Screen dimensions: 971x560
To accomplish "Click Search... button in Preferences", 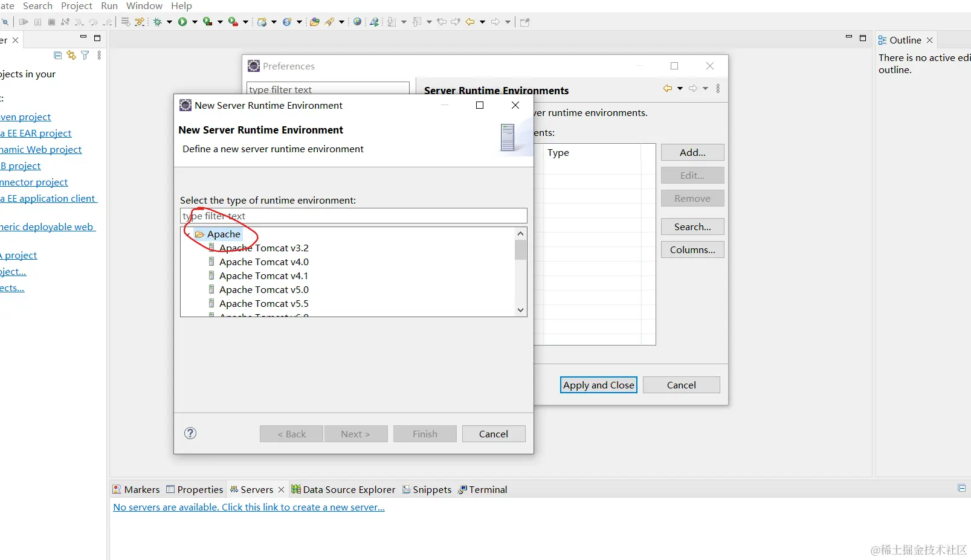I will pos(692,227).
